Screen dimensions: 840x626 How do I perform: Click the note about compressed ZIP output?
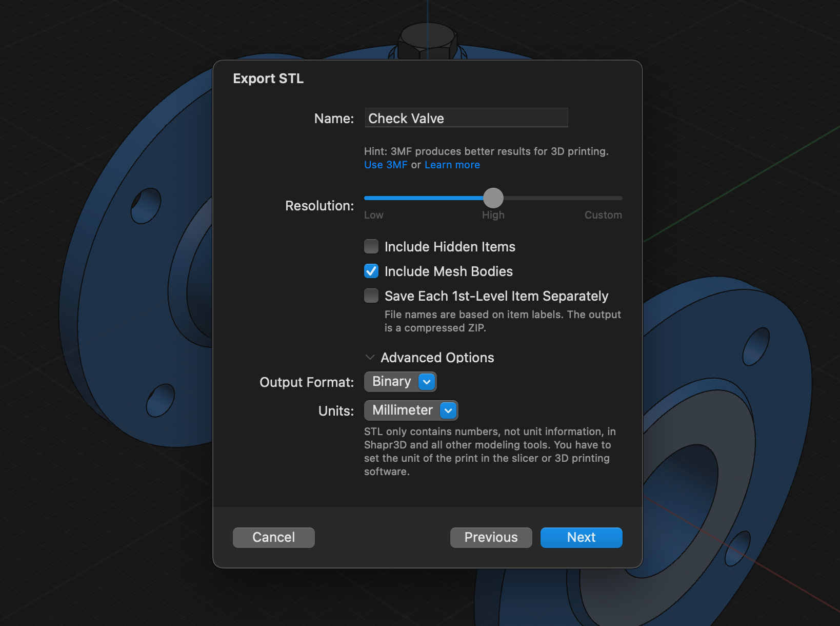point(503,321)
